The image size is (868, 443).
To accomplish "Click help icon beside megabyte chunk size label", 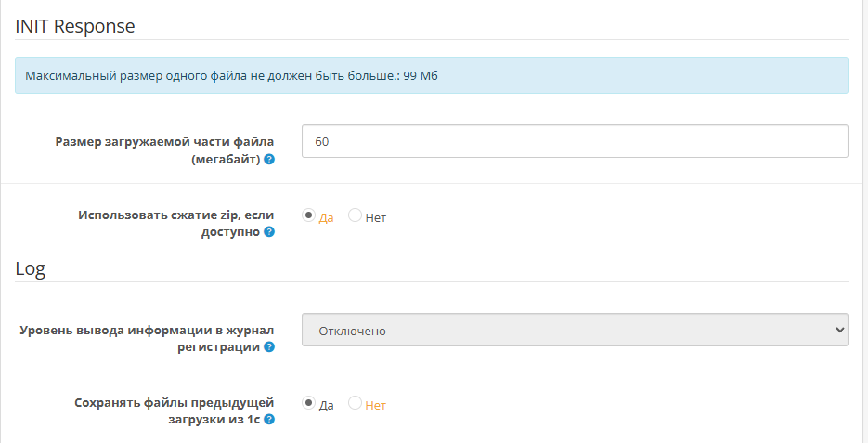I will tap(269, 160).
